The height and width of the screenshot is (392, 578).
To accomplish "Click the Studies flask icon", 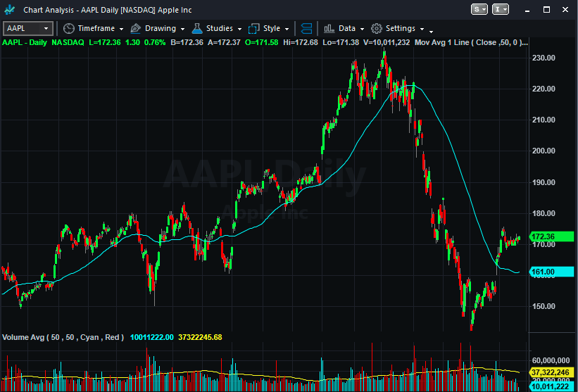I will point(197,28).
